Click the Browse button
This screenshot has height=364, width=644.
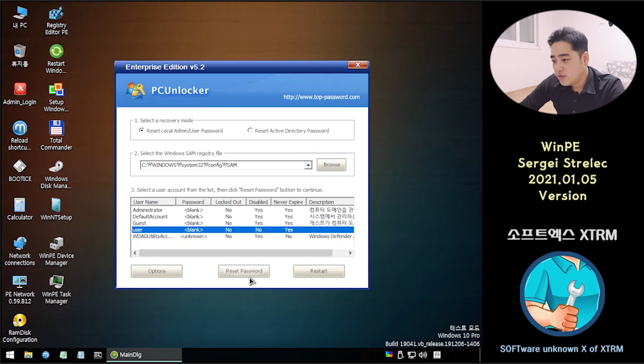[332, 164]
